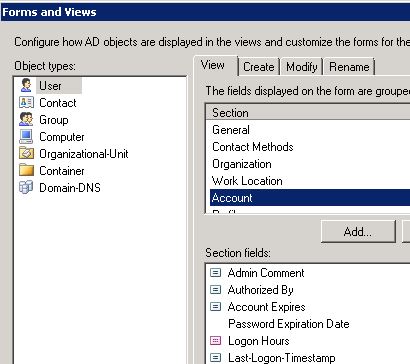Choose Container in Object types list
The image size is (410, 364).
62,171
